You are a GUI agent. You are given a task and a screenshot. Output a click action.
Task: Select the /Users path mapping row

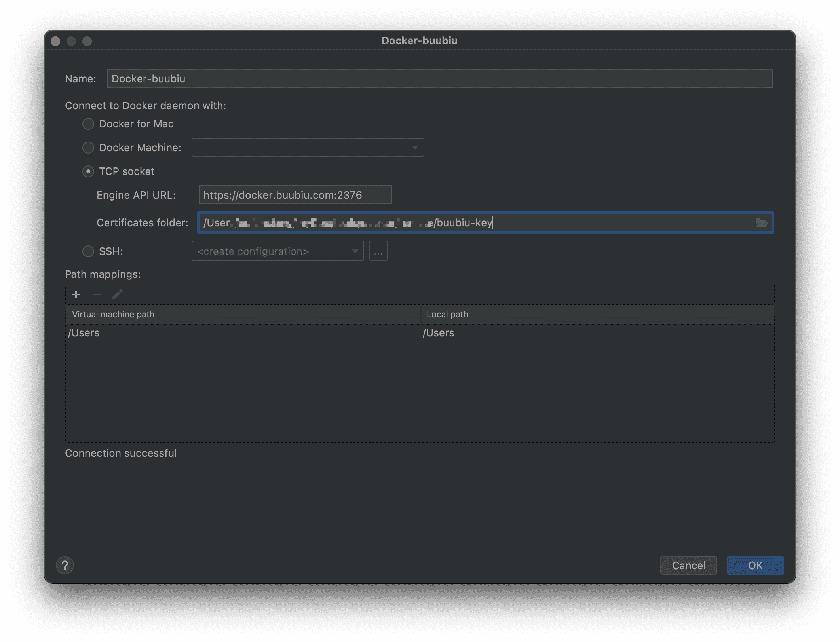tap(242, 333)
